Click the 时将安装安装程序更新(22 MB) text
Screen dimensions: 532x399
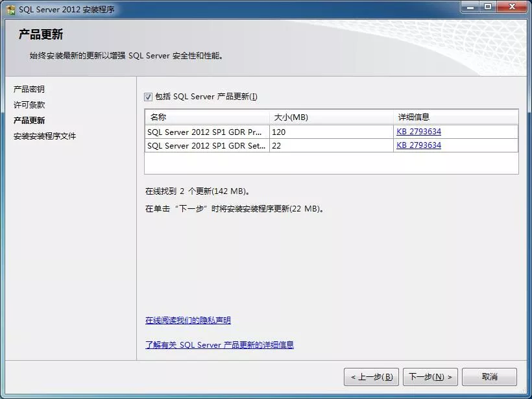(x=268, y=209)
